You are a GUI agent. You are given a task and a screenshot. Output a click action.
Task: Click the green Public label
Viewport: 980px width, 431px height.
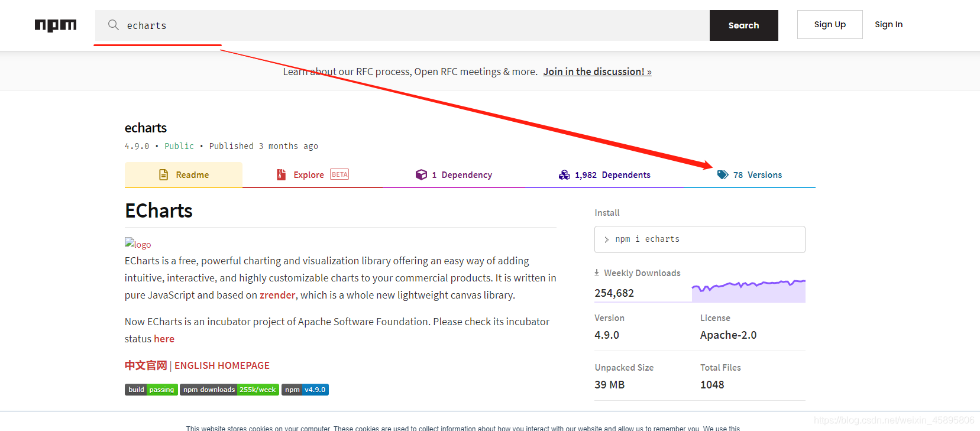[x=179, y=146]
